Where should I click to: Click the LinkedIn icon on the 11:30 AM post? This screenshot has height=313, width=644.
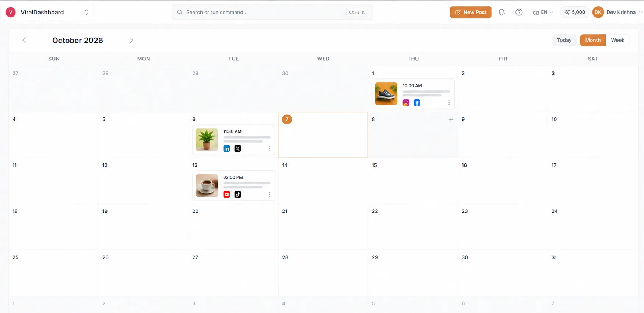point(226,148)
